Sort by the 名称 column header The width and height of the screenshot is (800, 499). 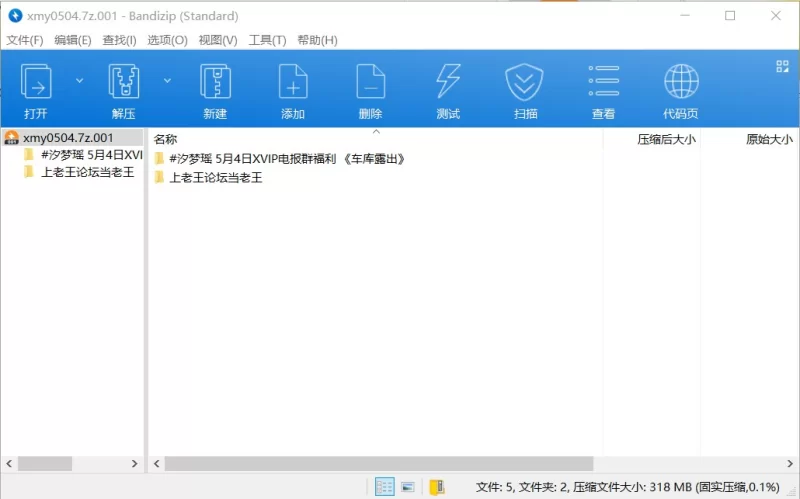click(166, 139)
